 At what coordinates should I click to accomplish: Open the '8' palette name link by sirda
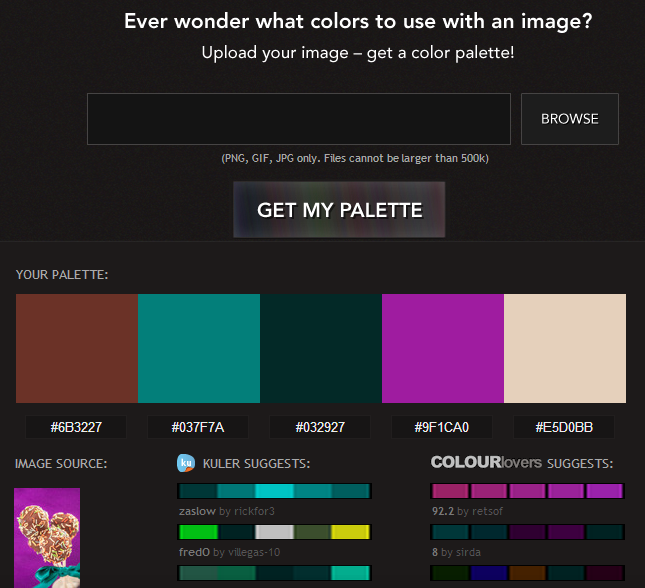click(435, 552)
